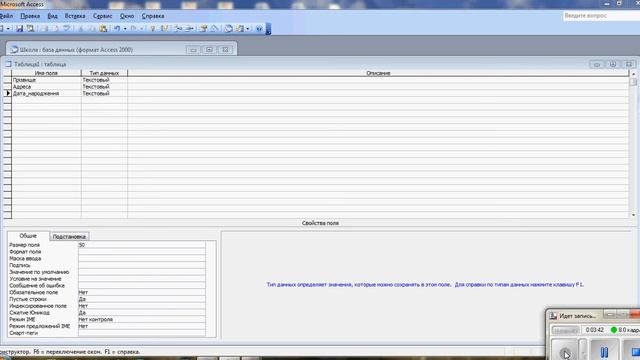Click the Смарт-теги property field
Viewport: 640px width, 360px height.
142,333
